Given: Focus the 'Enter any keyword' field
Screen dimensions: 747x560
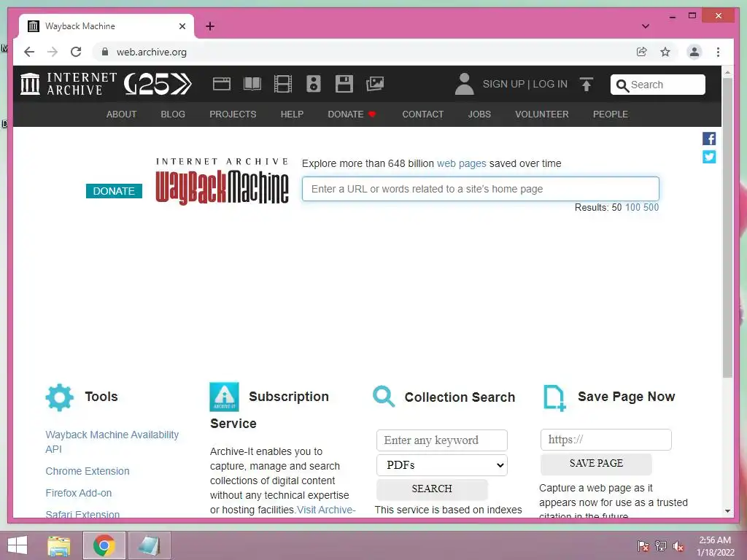Looking at the screenshot, I should [x=441, y=440].
